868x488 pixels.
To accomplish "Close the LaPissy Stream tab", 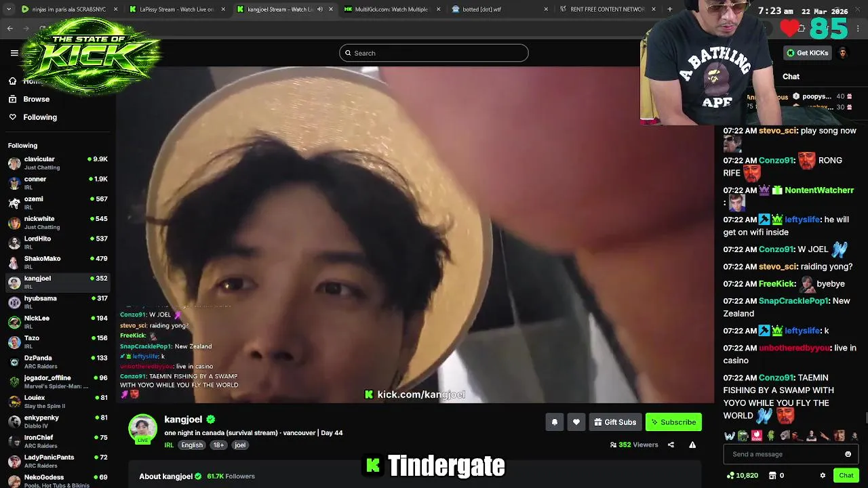I will click(223, 9).
